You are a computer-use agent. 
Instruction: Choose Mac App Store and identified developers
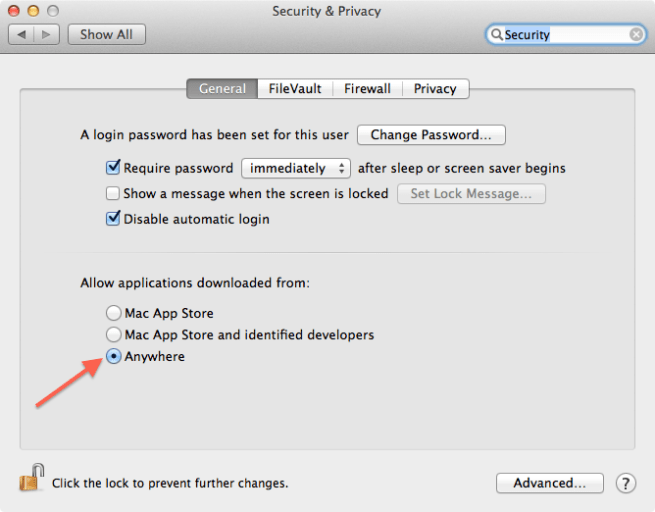click(114, 335)
